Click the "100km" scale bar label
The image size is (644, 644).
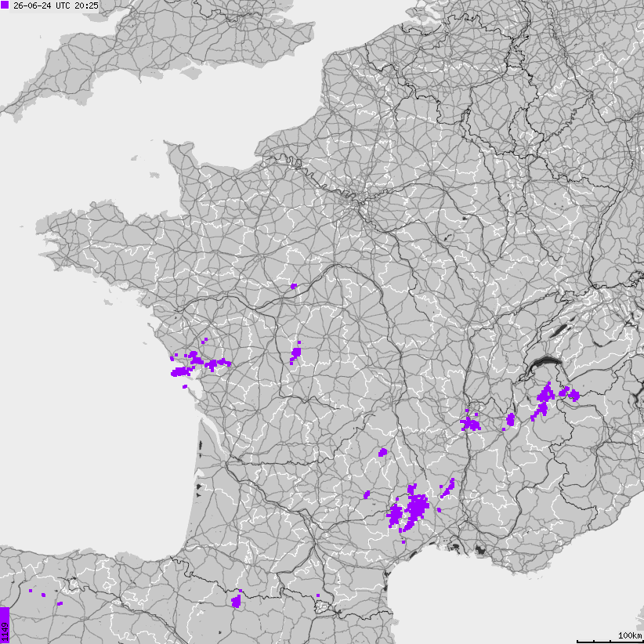(x=630, y=635)
